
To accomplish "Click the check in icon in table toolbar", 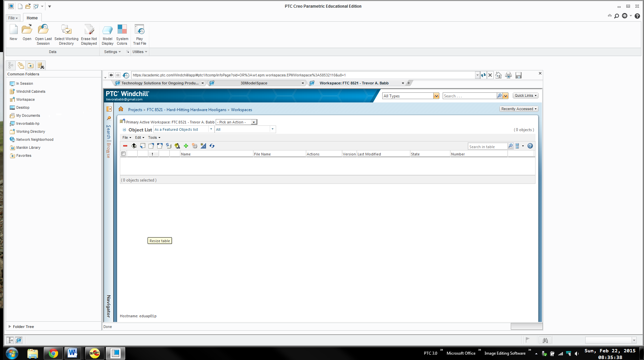I will pyautogui.click(x=143, y=146).
